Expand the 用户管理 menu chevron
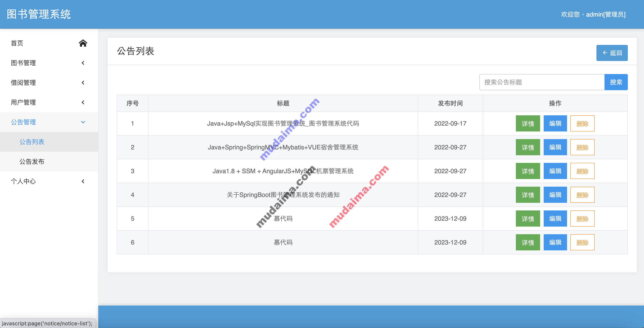Screen dimensions: 644x328 click(83, 102)
